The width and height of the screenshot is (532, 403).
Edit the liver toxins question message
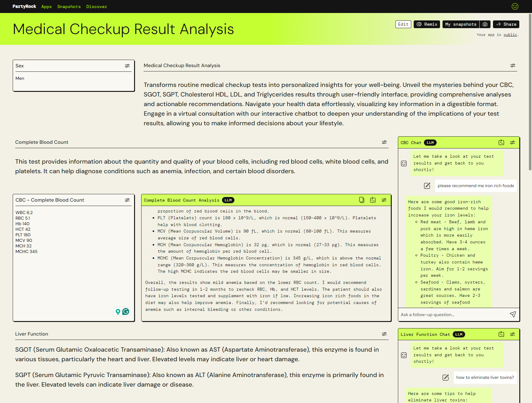pyautogui.click(x=446, y=378)
